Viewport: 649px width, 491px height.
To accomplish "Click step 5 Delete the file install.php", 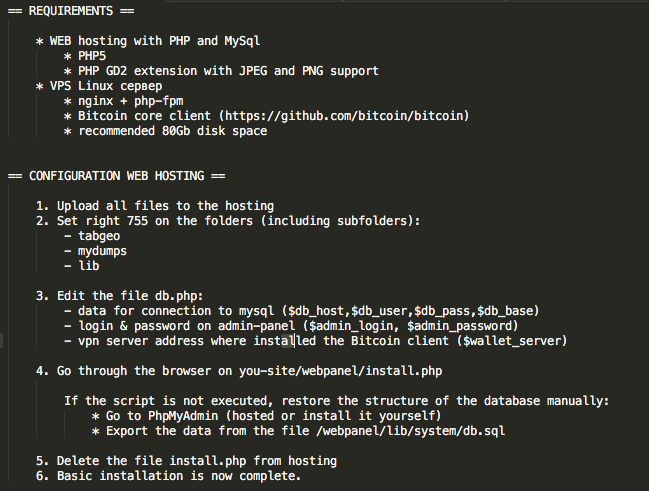I will [186, 461].
